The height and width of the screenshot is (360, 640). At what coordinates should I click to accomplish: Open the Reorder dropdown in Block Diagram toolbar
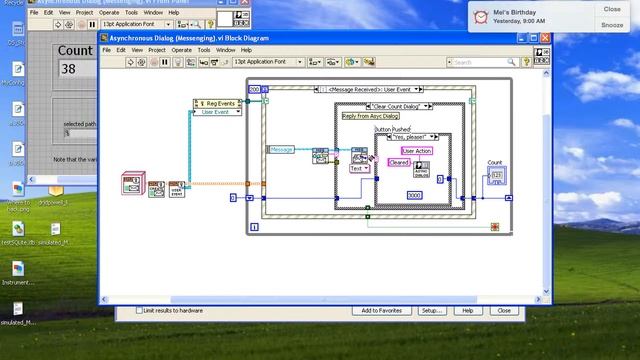click(352, 62)
